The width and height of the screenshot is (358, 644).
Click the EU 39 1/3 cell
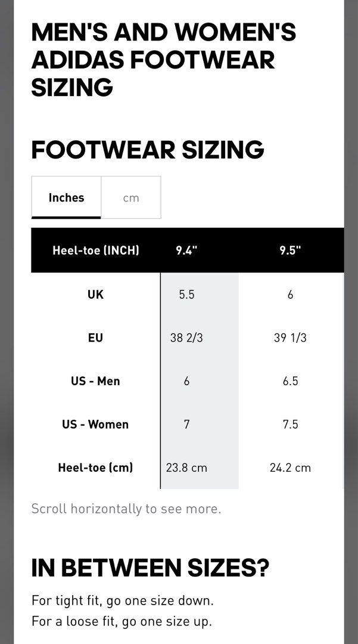pyautogui.click(x=290, y=338)
